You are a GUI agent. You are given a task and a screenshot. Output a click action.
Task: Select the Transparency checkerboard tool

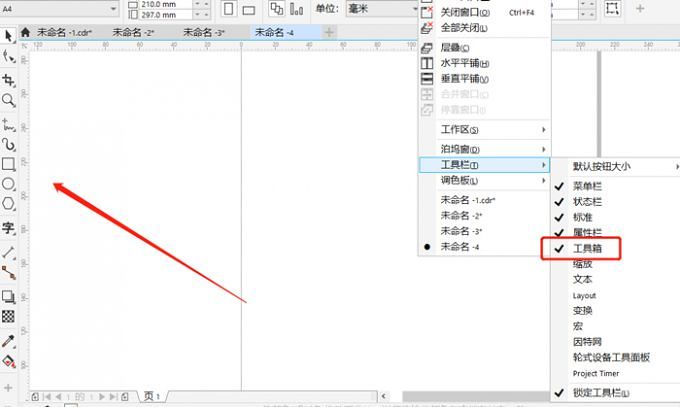click(8, 316)
